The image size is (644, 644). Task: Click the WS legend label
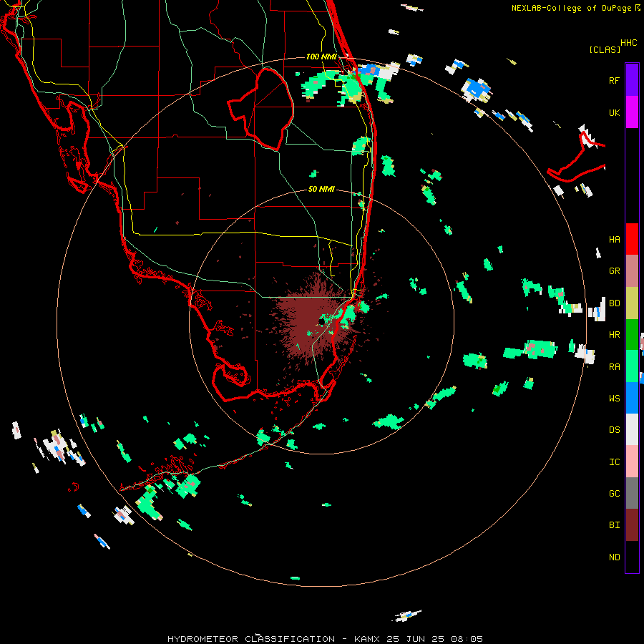615,398
